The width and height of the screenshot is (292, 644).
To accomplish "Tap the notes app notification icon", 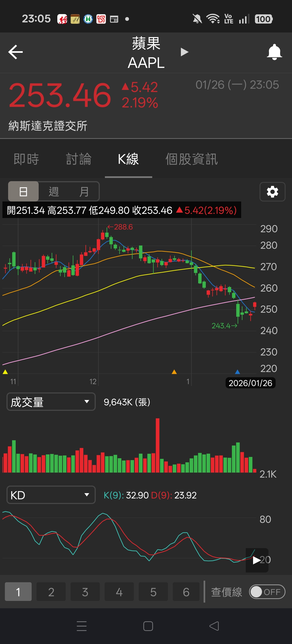I will (x=75, y=19).
